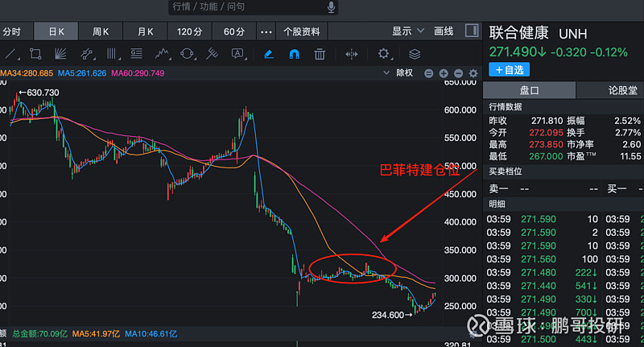
Task: Open drawing settings gear in toolbar
Action: pos(384,54)
